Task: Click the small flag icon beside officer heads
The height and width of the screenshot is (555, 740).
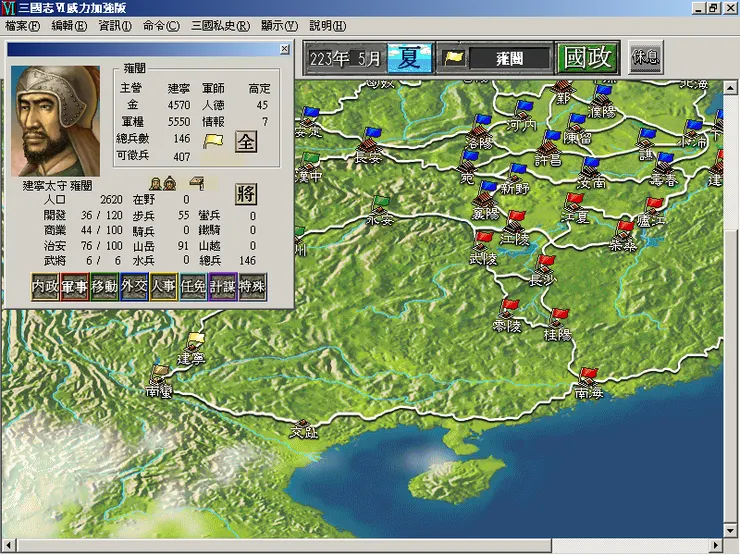Action: pyautogui.click(x=197, y=183)
